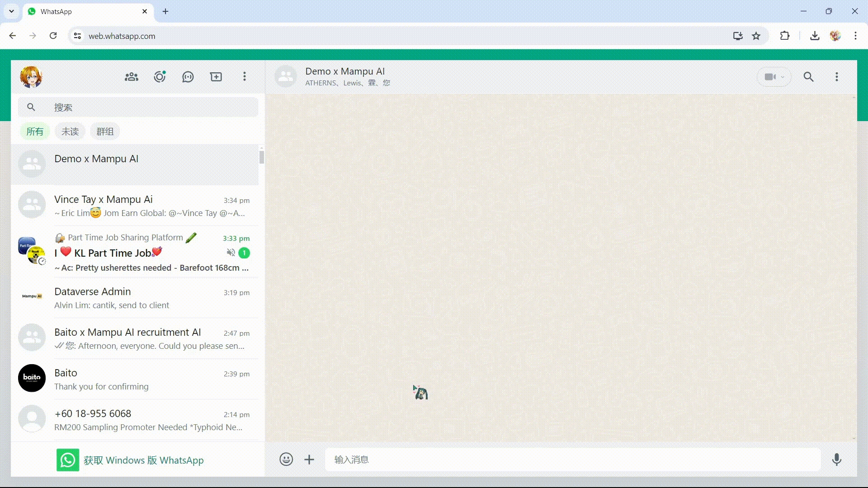The height and width of the screenshot is (488, 868).
Task: Open the Communities icon in sidebar header
Action: point(132,77)
